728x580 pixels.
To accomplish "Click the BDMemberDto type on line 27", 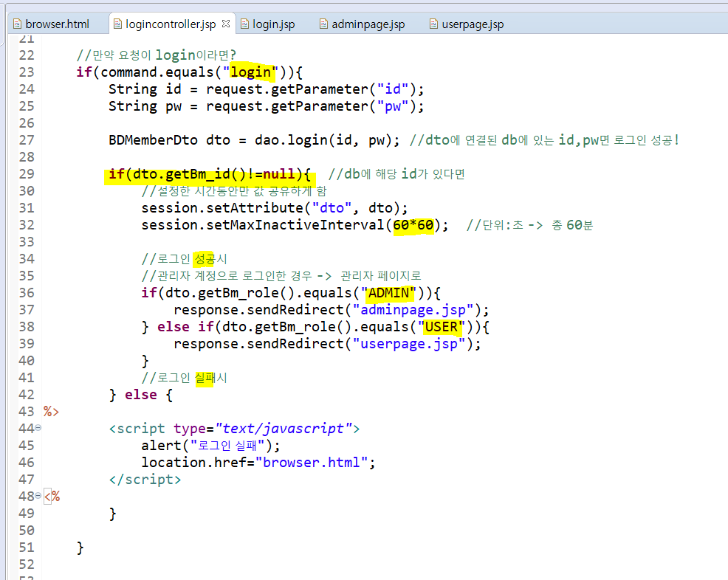I will coord(154,140).
